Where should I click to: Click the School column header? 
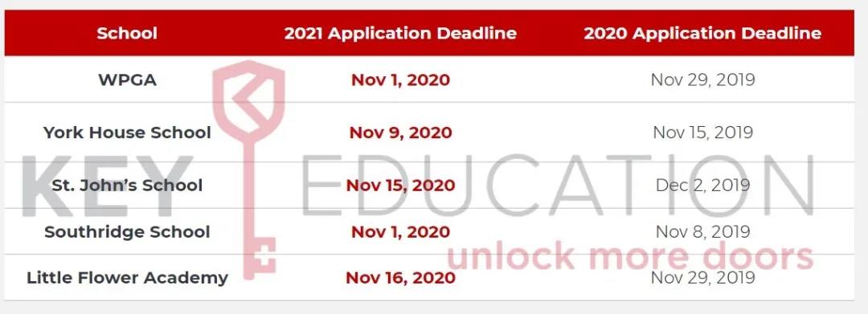127,33
